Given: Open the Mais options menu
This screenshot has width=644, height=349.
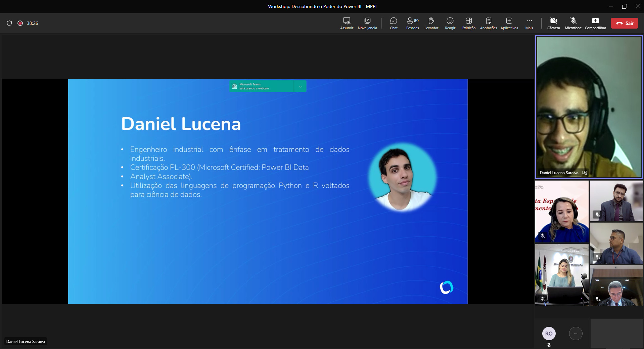Looking at the screenshot, I should click(529, 24).
